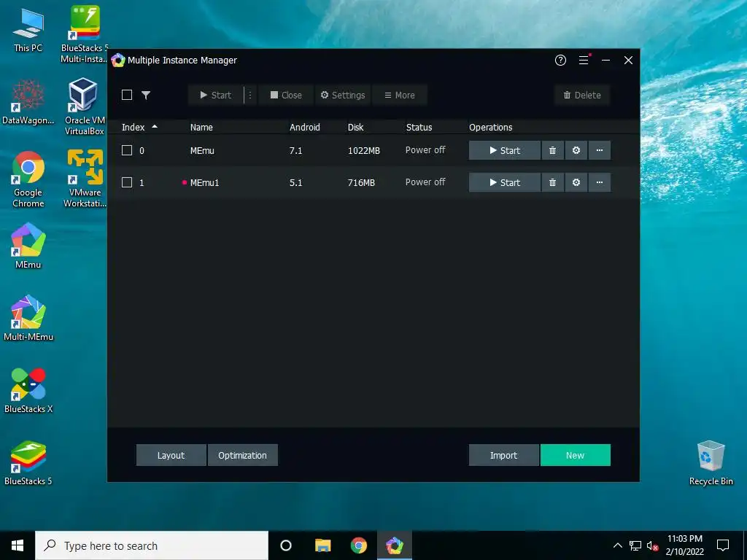Check the box for instance index 0
Screen dimensions: 747x560
pos(127,150)
